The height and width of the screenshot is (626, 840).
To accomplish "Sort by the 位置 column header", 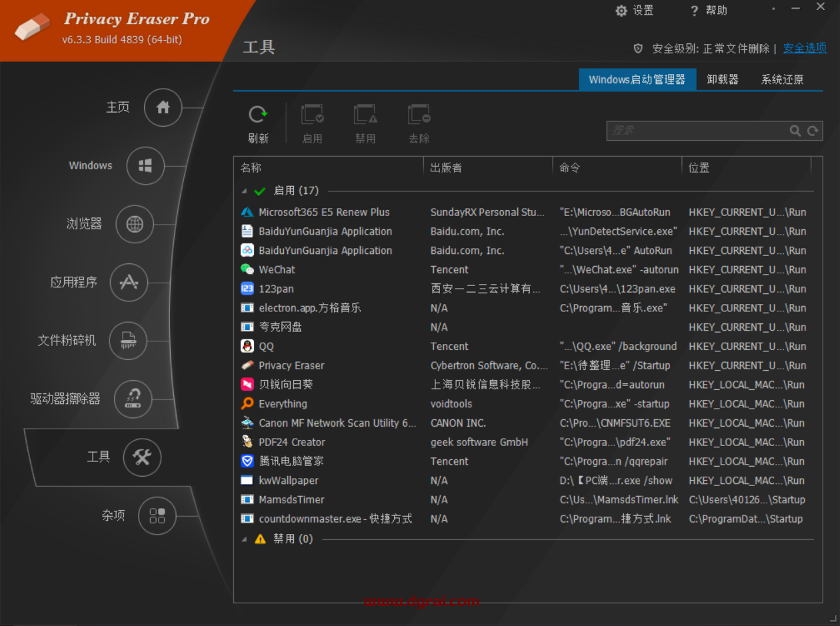I will point(747,167).
